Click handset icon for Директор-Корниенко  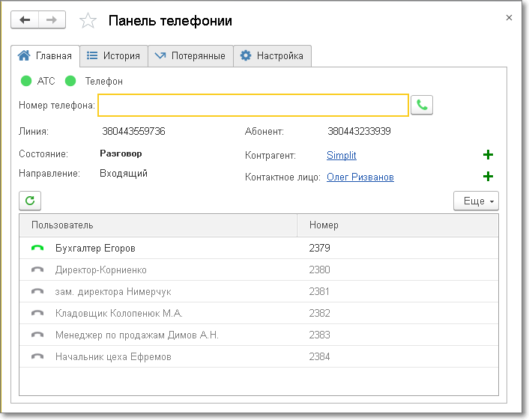(37, 270)
